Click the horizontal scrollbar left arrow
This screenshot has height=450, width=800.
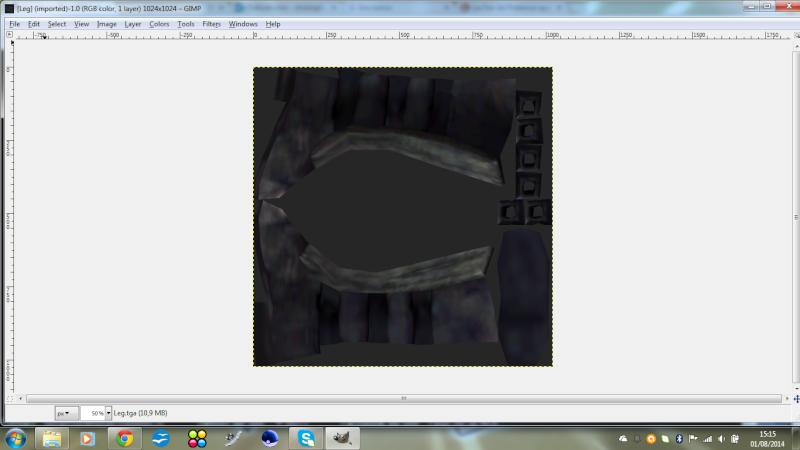[x=20, y=398]
